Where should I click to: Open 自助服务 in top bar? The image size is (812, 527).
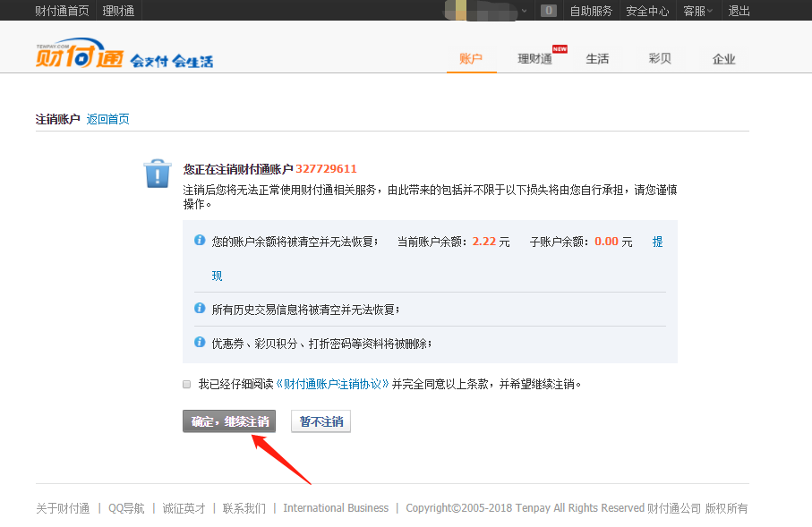tap(591, 11)
